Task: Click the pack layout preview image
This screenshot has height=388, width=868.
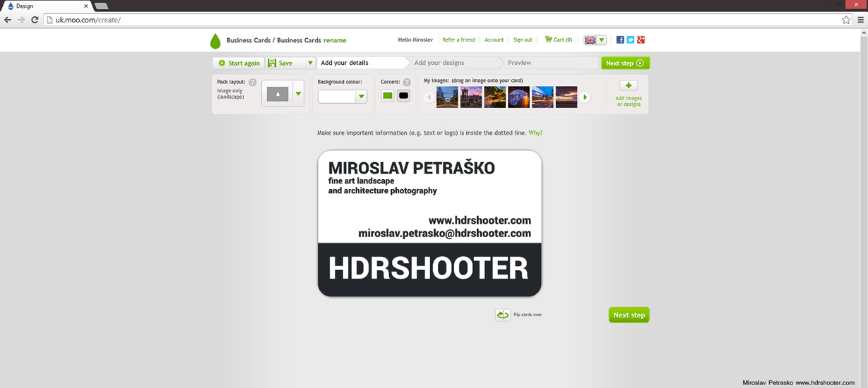Action: (x=278, y=94)
